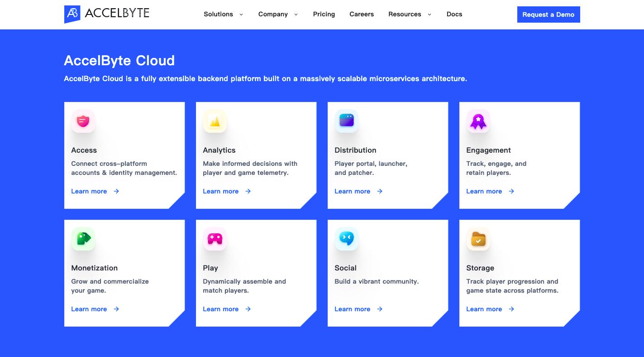The width and height of the screenshot is (644, 357).
Task: Click the arrow beside Play's Learn more
Action: (x=248, y=309)
